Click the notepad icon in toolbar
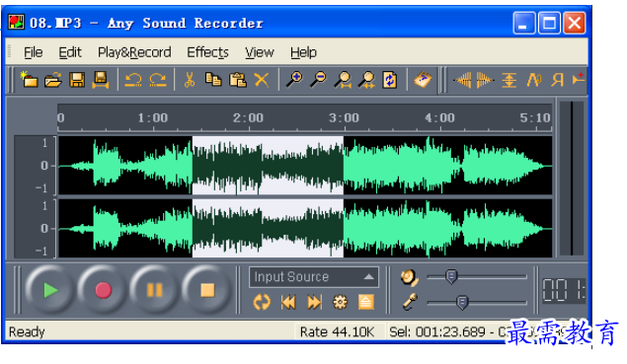Image resolution: width=627 pixels, height=364 pixels. coord(423,80)
